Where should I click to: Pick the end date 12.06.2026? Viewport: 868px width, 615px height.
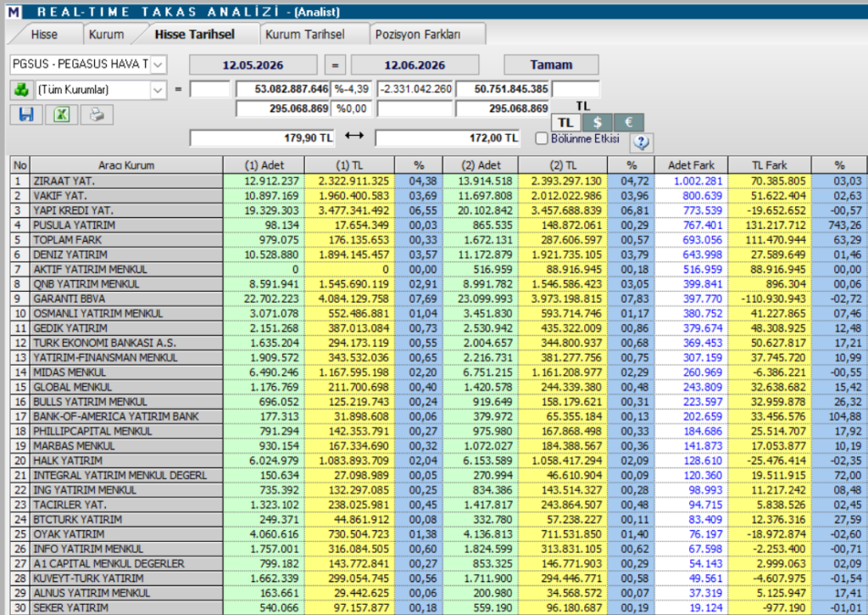point(415,64)
